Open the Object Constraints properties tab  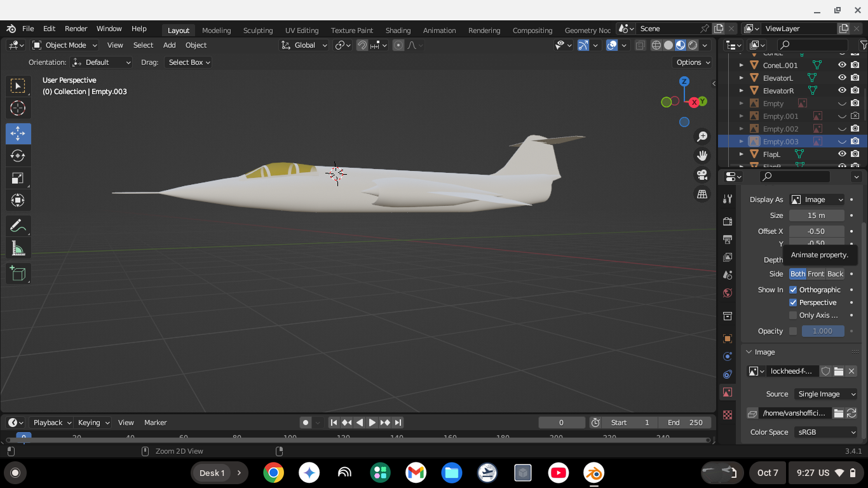point(728,374)
